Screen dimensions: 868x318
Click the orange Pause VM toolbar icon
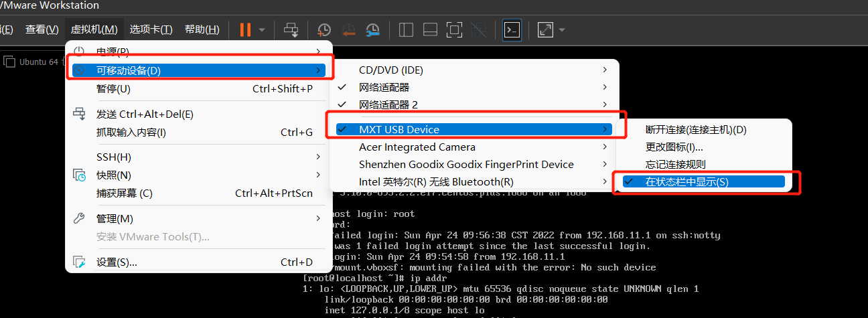[246, 29]
